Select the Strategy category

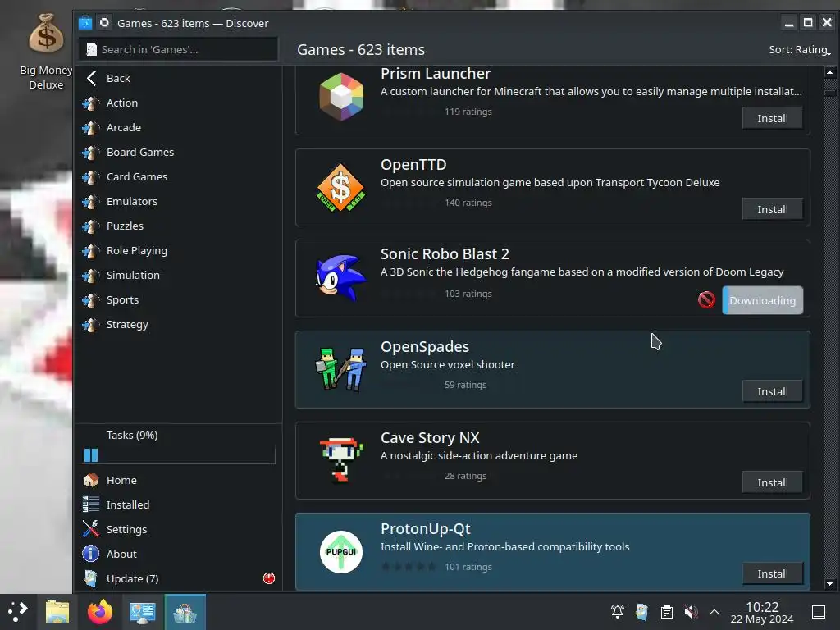point(178,325)
